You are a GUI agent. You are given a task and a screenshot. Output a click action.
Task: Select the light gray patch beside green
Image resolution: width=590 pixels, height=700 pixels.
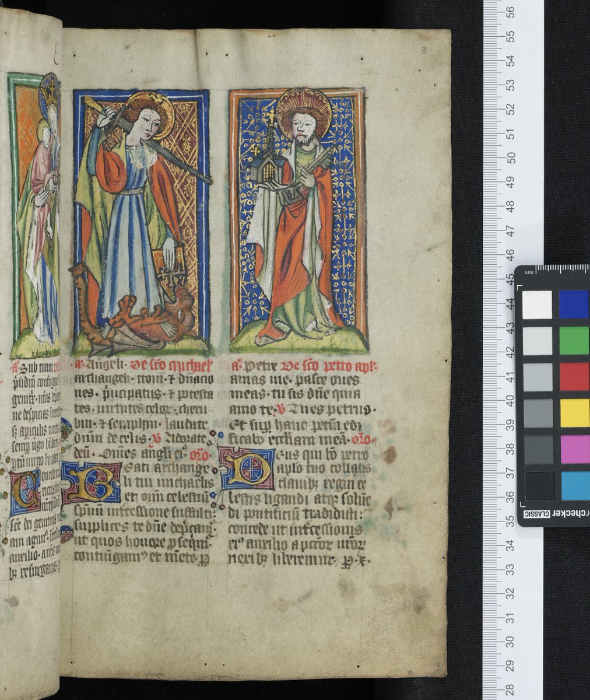click(537, 341)
